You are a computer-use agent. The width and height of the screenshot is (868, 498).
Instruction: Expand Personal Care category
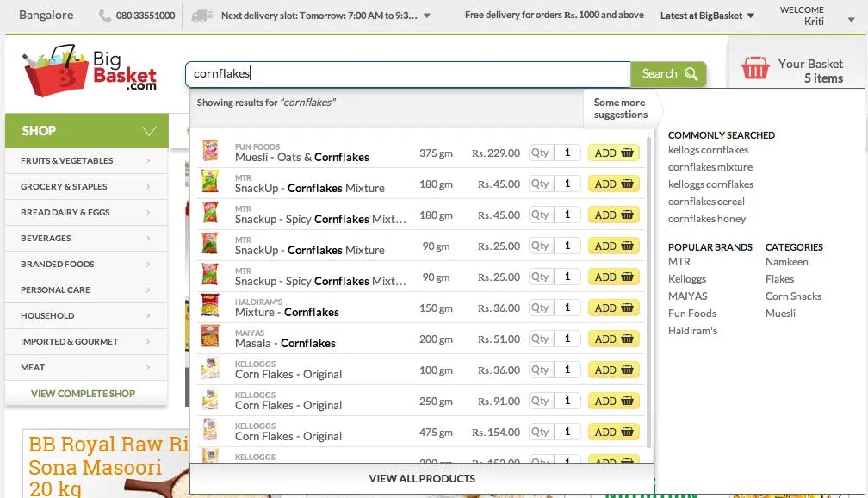coord(86,289)
